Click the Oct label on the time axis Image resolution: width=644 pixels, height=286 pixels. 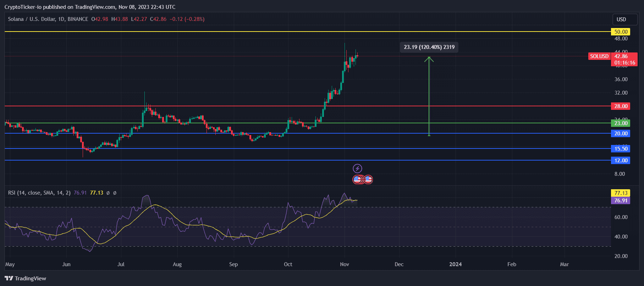tap(288, 264)
